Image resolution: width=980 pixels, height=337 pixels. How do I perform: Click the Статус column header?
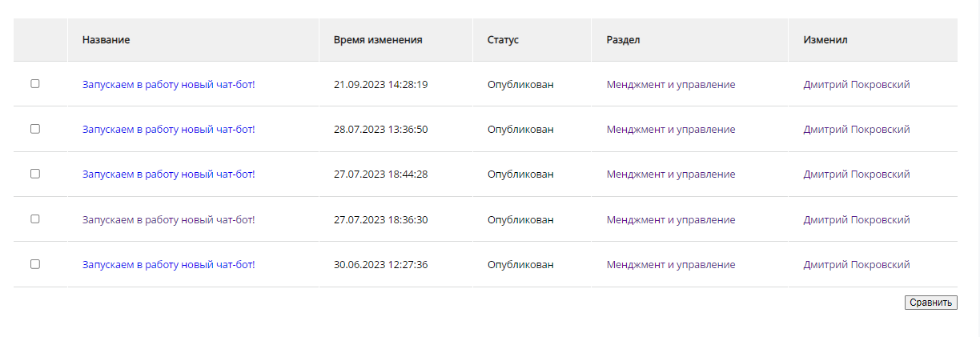pos(503,39)
